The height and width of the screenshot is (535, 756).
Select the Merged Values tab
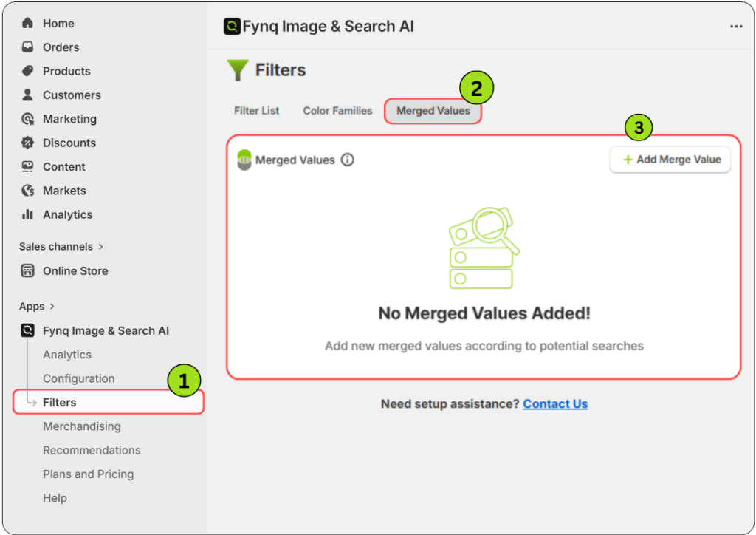[433, 111]
